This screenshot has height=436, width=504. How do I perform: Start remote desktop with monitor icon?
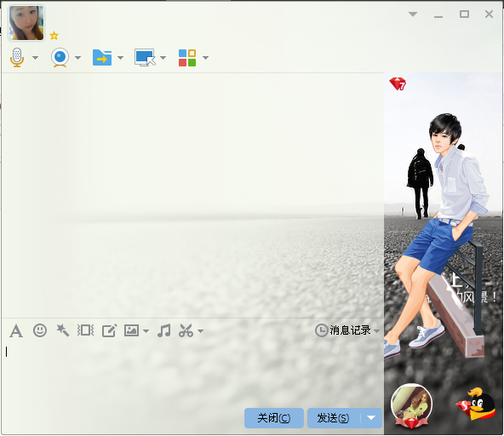(145, 58)
